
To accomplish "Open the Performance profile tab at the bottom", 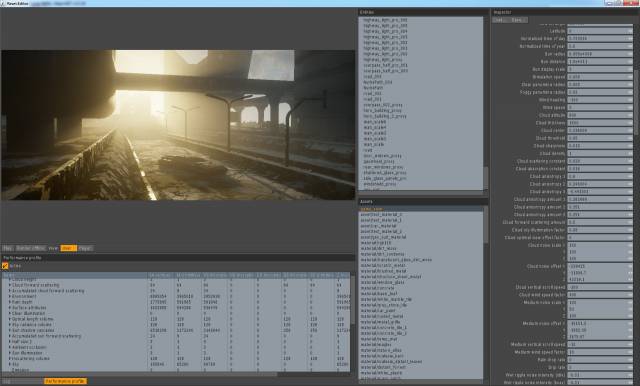I will [65, 381].
